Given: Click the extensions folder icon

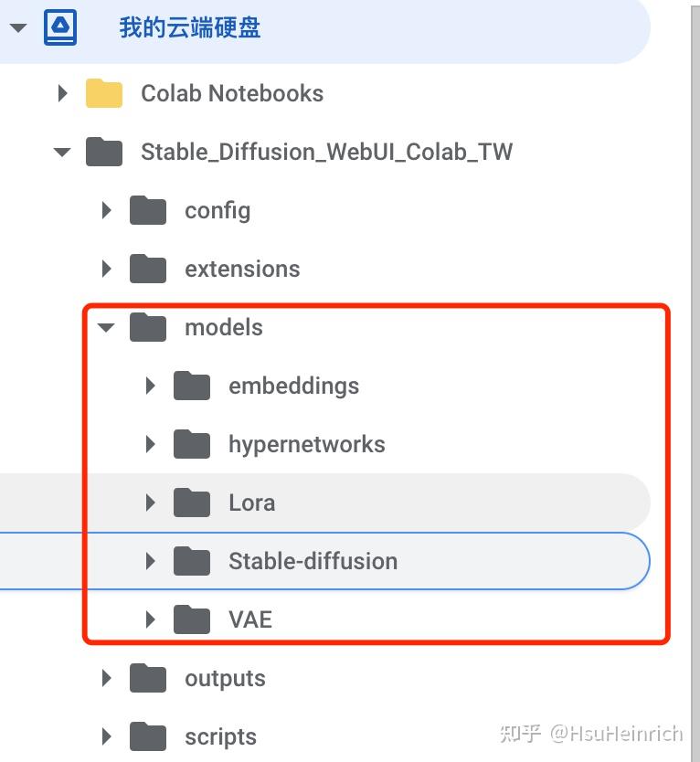Looking at the screenshot, I should pos(148,269).
